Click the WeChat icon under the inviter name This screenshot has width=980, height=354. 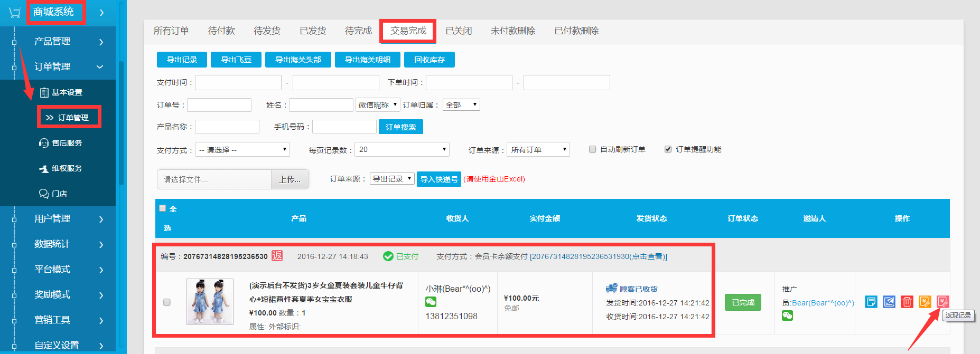coord(787,315)
